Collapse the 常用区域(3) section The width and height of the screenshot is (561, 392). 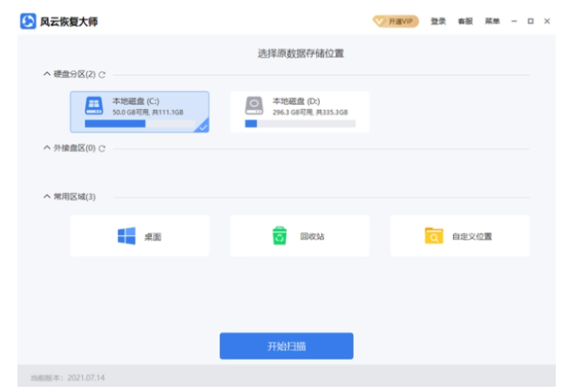47,196
